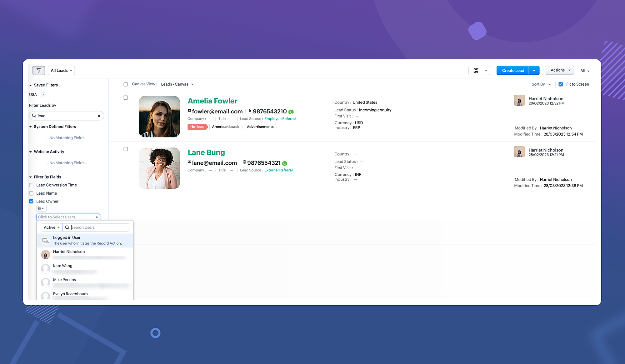Image resolution: width=625 pixels, height=364 pixels.
Task: Clear the filter search with X icon
Action: [99, 116]
